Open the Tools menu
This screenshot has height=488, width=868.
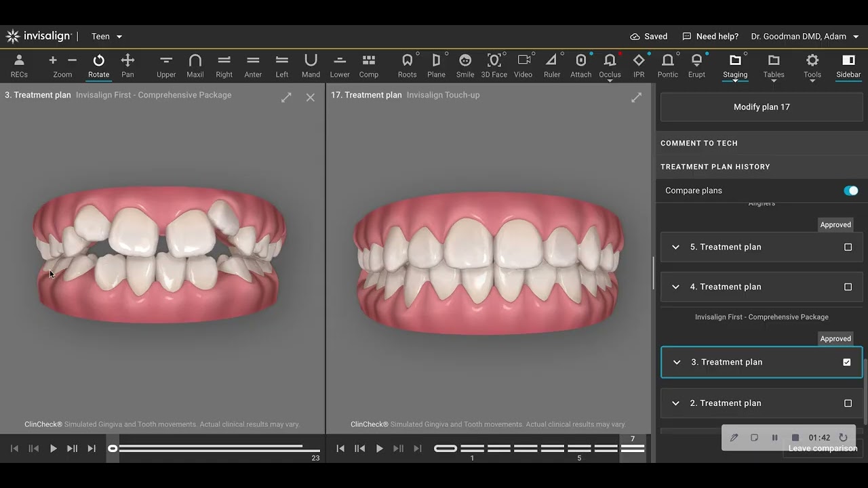812,66
